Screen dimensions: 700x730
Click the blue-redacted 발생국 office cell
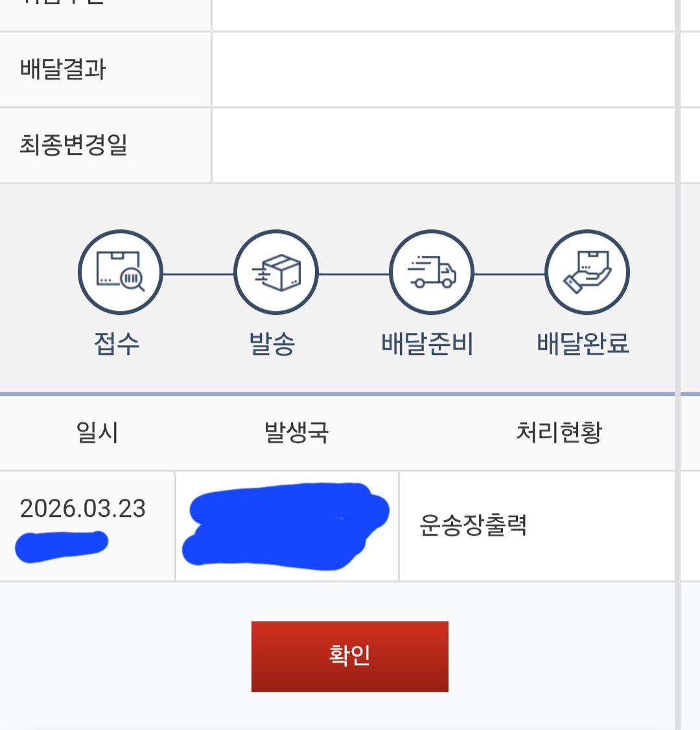click(x=286, y=526)
